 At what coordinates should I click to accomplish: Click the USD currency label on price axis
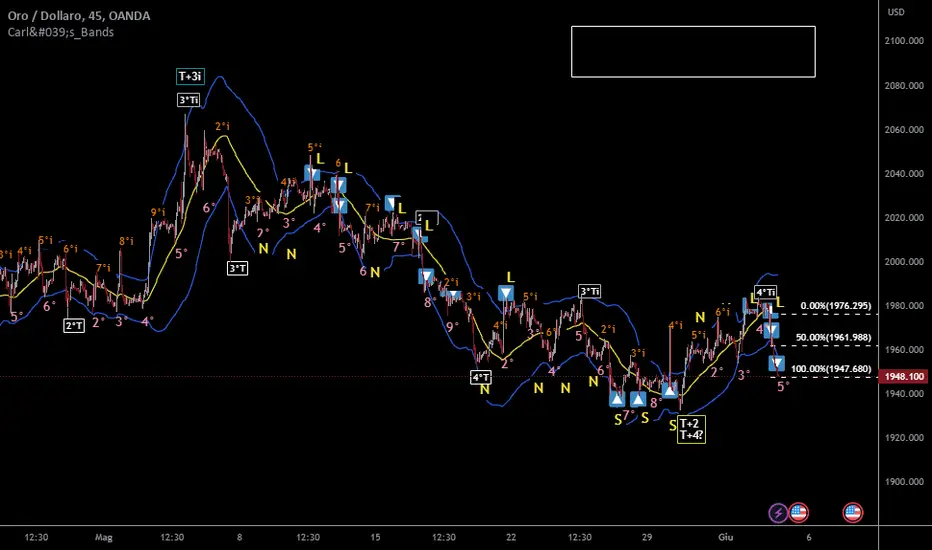click(896, 12)
